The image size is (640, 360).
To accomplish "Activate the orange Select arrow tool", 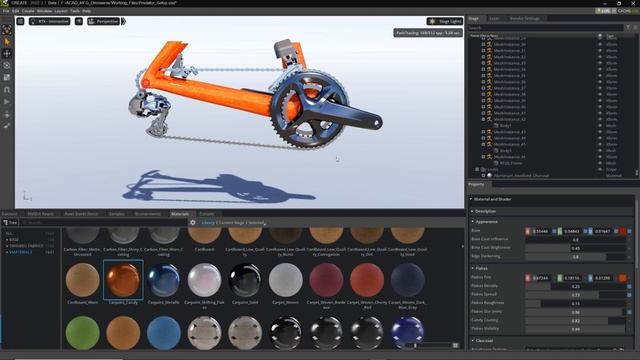I will [x=7, y=42].
